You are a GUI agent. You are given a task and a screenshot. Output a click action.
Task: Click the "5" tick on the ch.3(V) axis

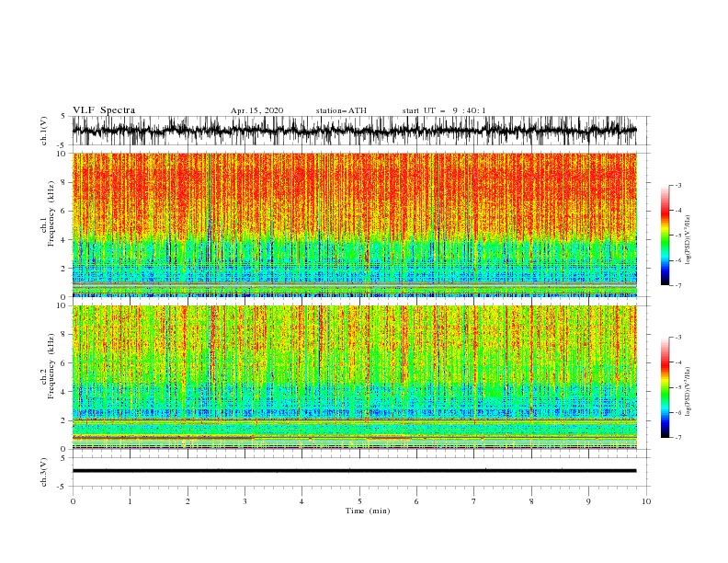(63, 458)
